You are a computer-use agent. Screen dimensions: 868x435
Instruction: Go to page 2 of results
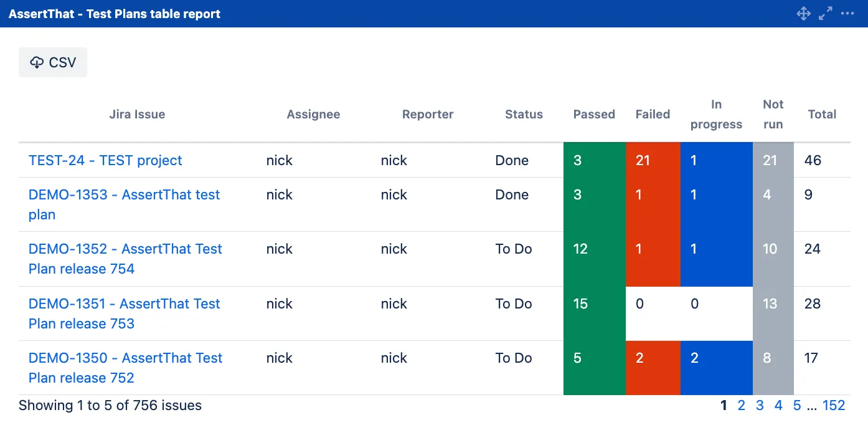click(741, 406)
